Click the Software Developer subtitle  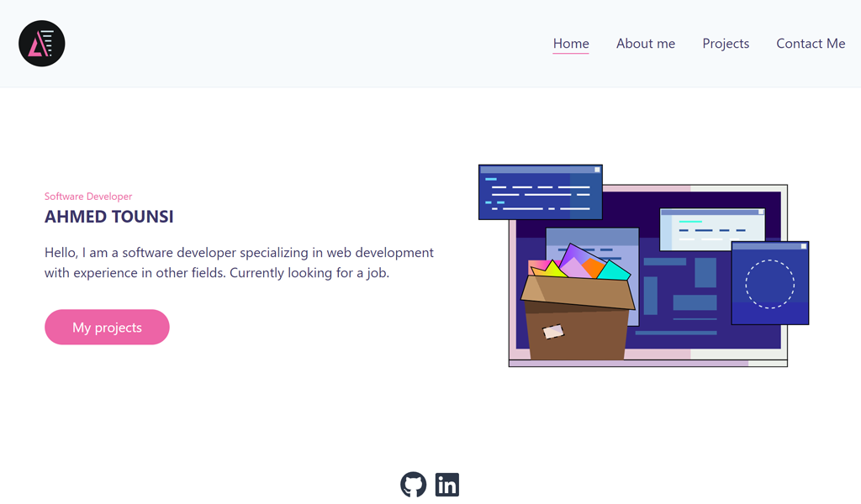coord(88,197)
